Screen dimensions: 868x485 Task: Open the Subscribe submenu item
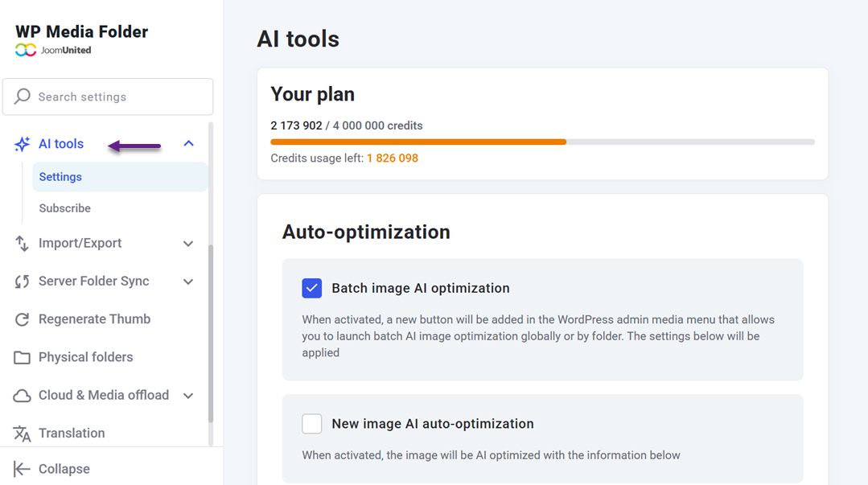pos(65,208)
